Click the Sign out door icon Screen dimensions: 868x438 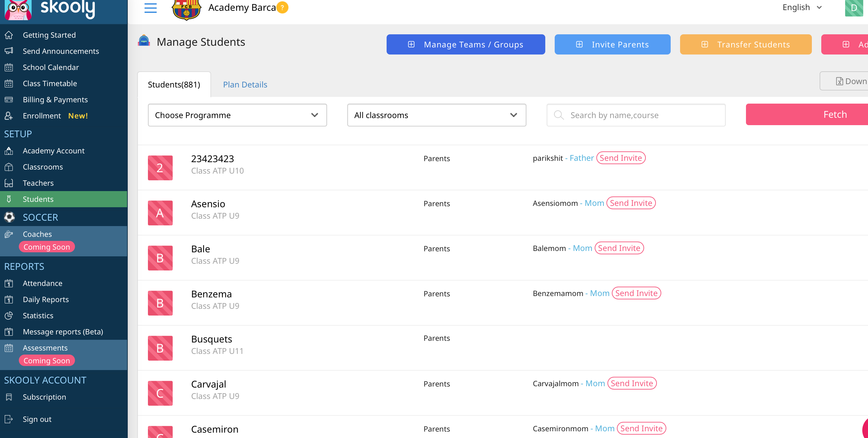[x=9, y=419]
